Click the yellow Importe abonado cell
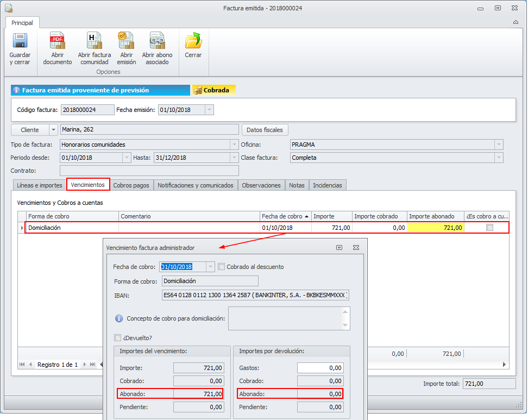Screen dimensions: 528x420 436,228
